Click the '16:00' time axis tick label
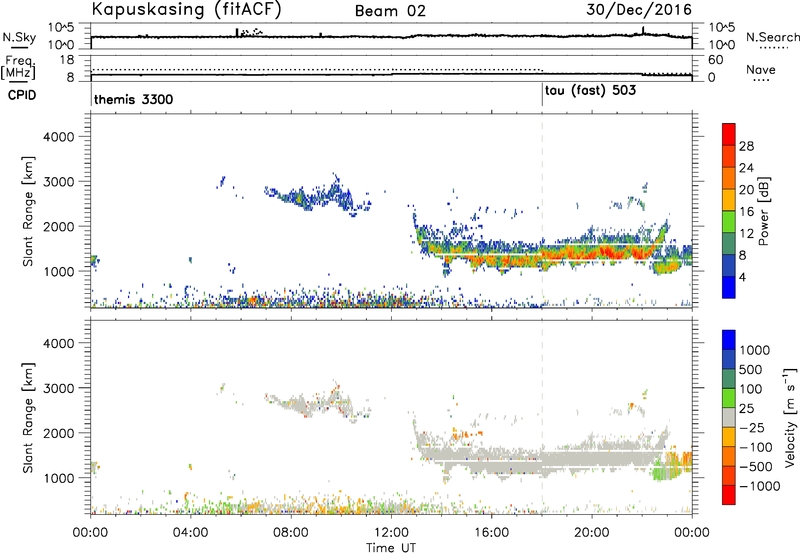This screenshot has width=800, height=554. coord(491,533)
